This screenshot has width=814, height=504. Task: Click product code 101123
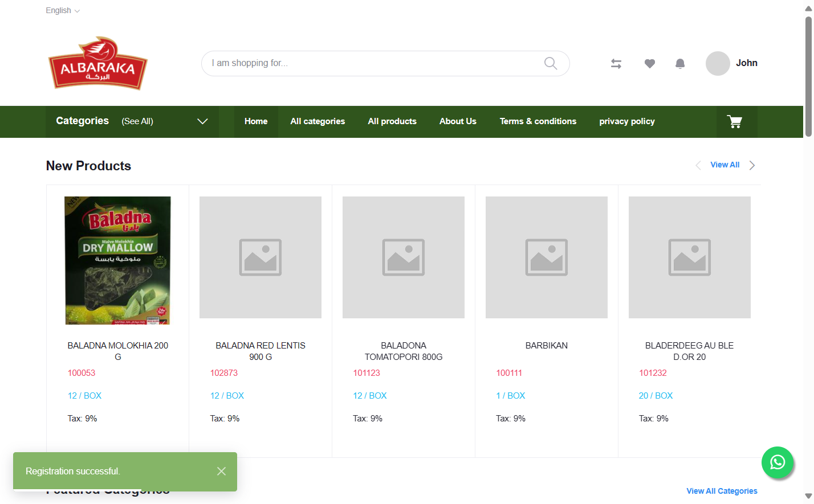pyautogui.click(x=367, y=373)
